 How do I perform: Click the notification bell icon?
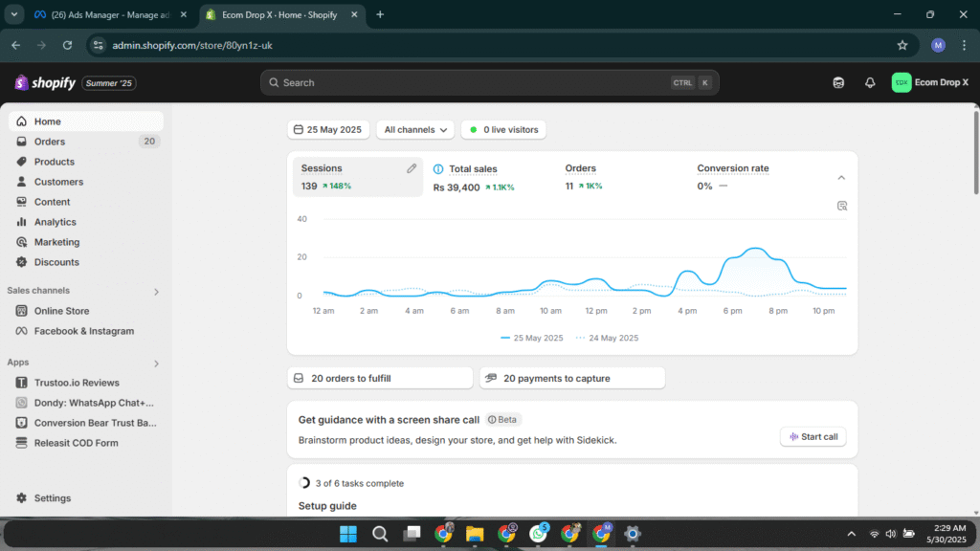pyautogui.click(x=870, y=83)
